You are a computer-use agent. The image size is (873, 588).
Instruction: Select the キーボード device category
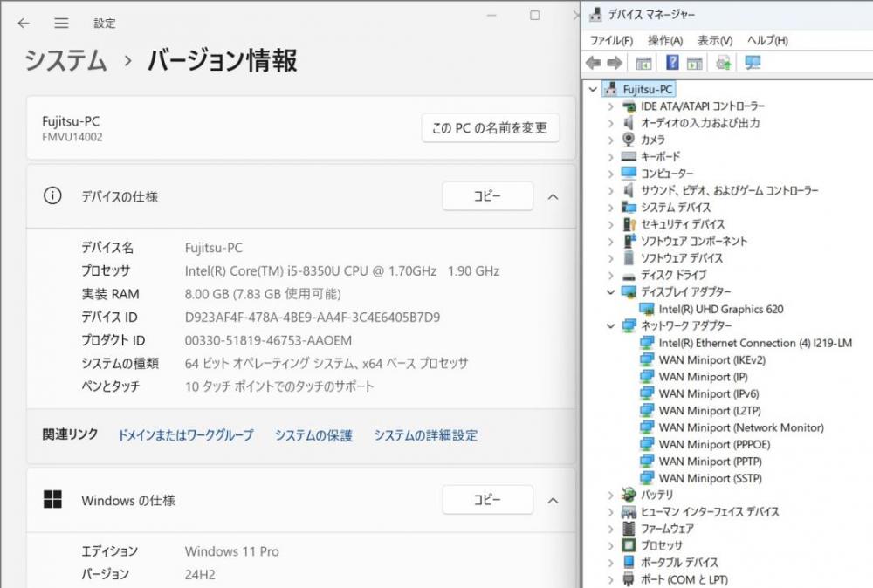660,157
